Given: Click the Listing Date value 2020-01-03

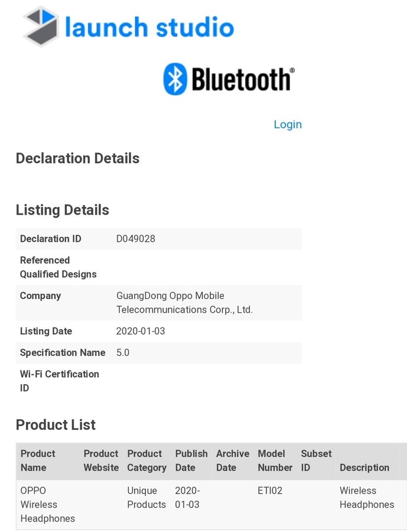Looking at the screenshot, I should click(x=141, y=331).
